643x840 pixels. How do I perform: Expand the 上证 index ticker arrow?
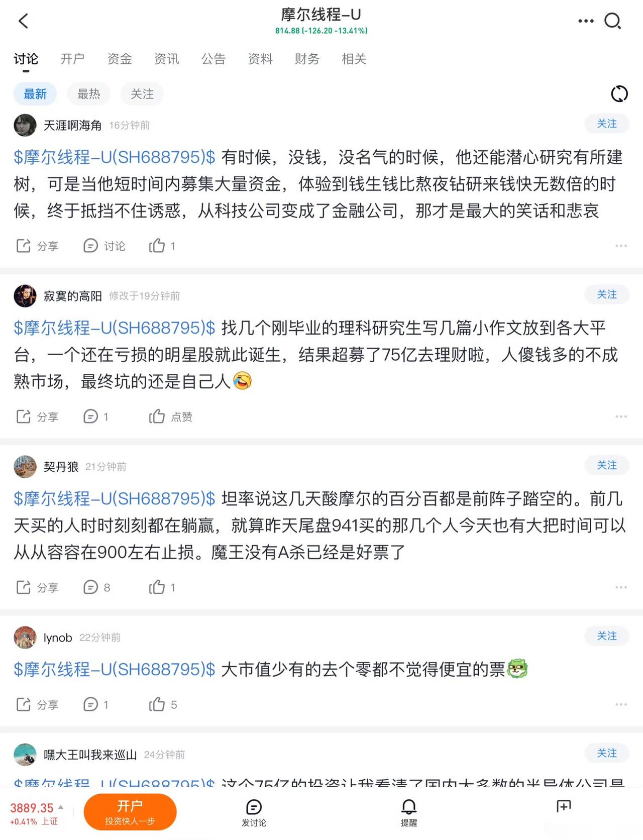point(61,807)
